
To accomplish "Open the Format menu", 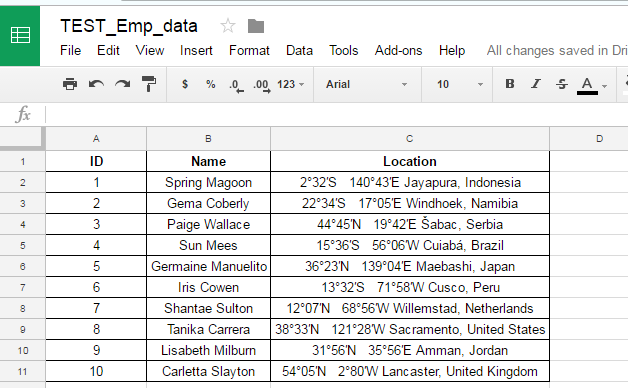I will (249, 50).
